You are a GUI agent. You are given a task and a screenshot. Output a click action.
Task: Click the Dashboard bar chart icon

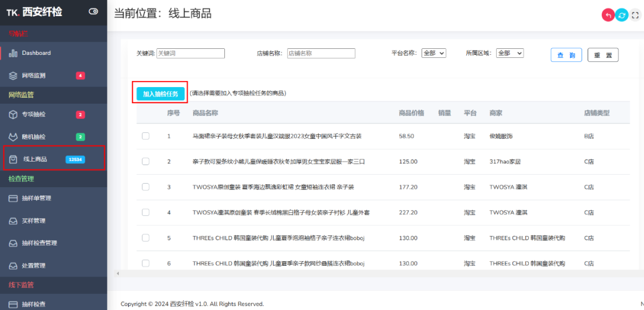[x=13, y=53]
